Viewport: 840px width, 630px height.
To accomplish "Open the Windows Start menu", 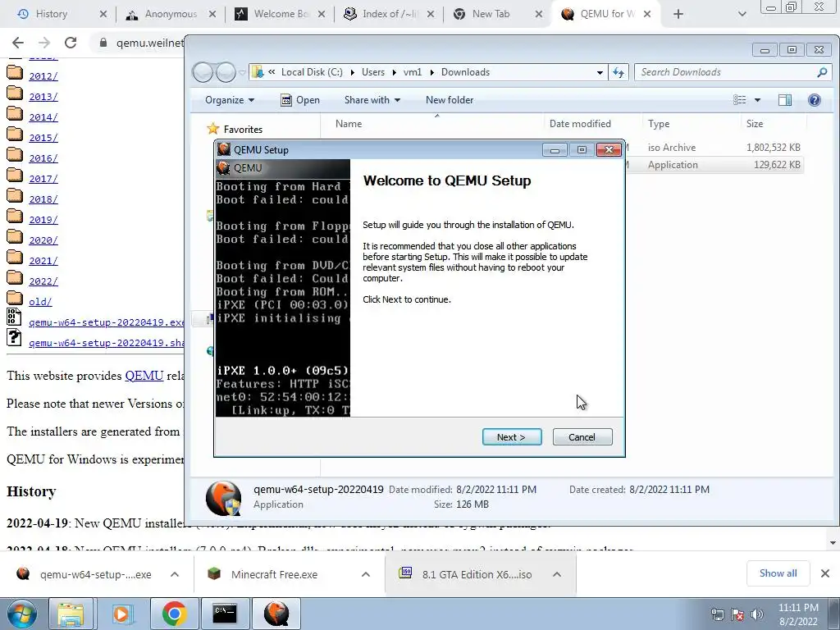I will point(21,614).
